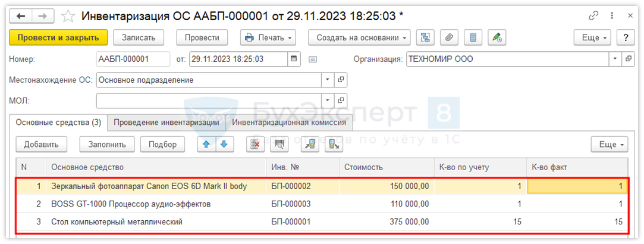The image size is (644, 244).
Task: Expand the МОЛ dropdown arrow
Action: pos(328,100)
